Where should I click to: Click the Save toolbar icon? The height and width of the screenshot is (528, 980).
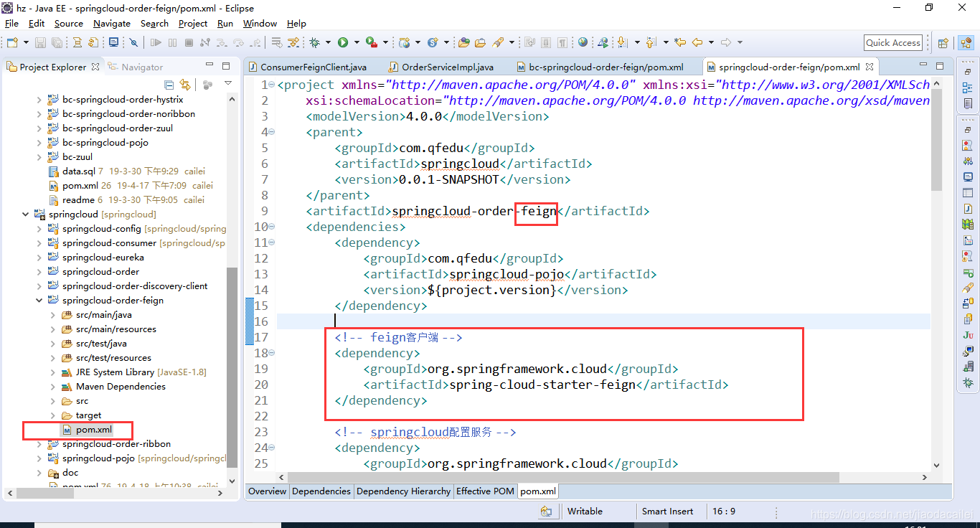tap(40, 43)
